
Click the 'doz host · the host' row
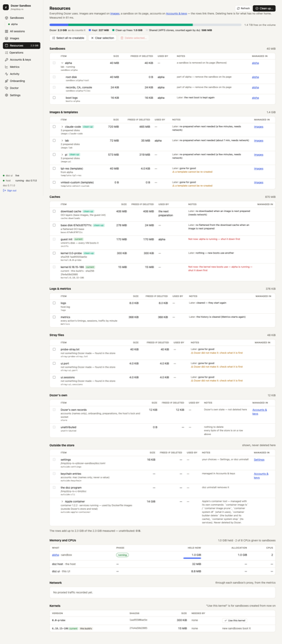162,564
